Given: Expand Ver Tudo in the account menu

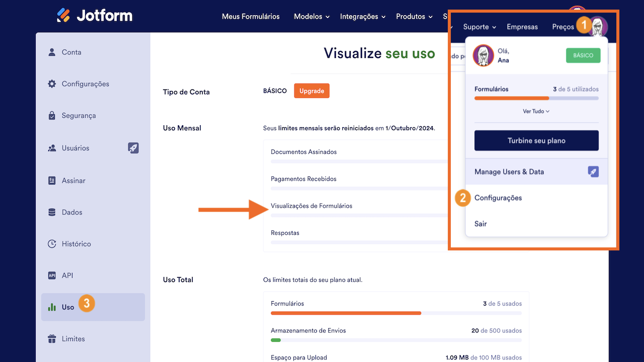Looking at the screenshot, I should tap(536, 111).
